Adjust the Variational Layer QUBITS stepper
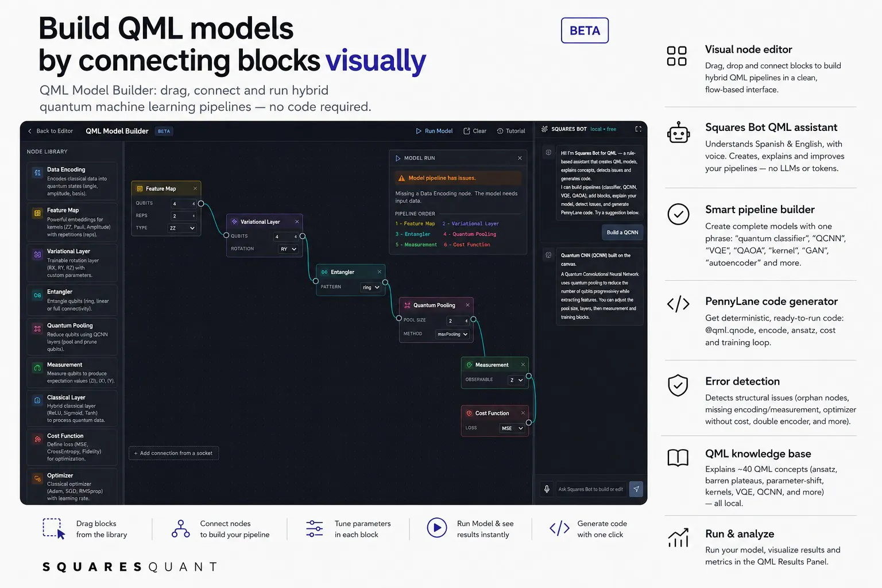 (x=286, y=237)
